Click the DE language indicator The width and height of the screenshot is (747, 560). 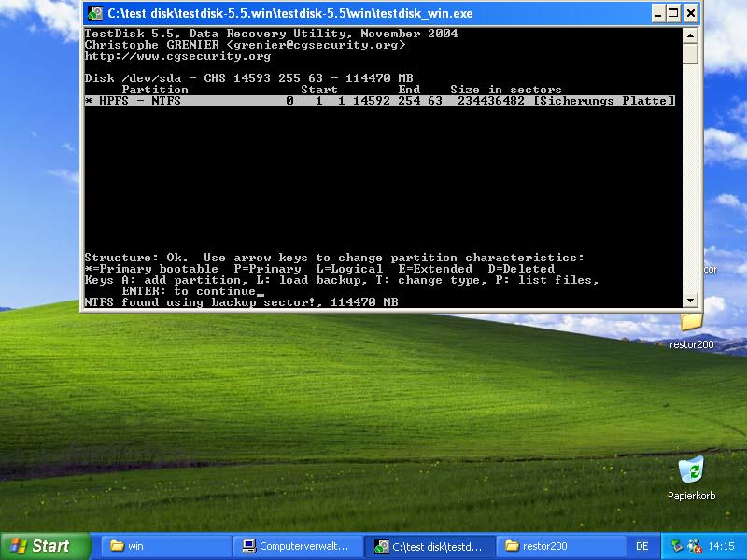click(642, 546)
